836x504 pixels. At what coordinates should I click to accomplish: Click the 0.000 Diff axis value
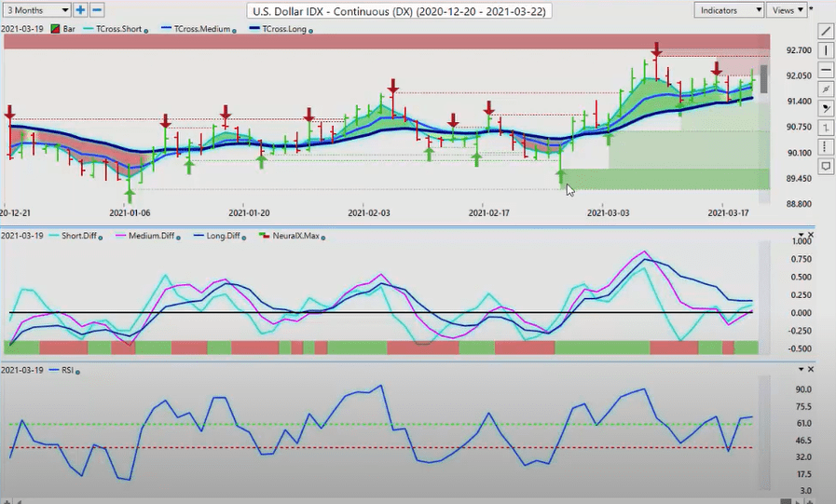[802, 313]
